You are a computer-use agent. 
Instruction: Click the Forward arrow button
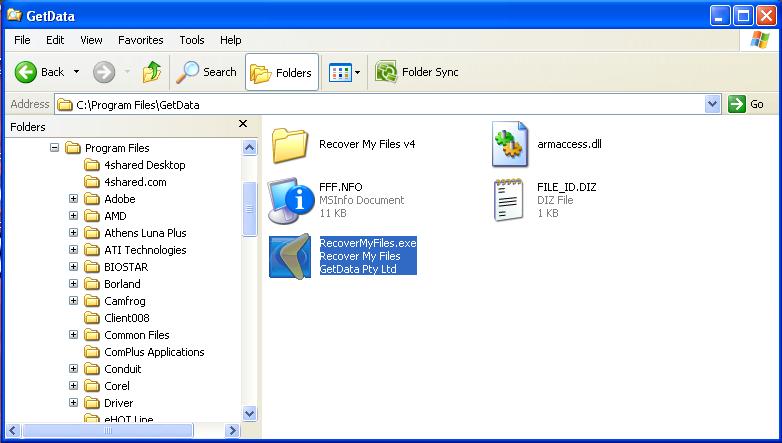[x=104, y=72]
